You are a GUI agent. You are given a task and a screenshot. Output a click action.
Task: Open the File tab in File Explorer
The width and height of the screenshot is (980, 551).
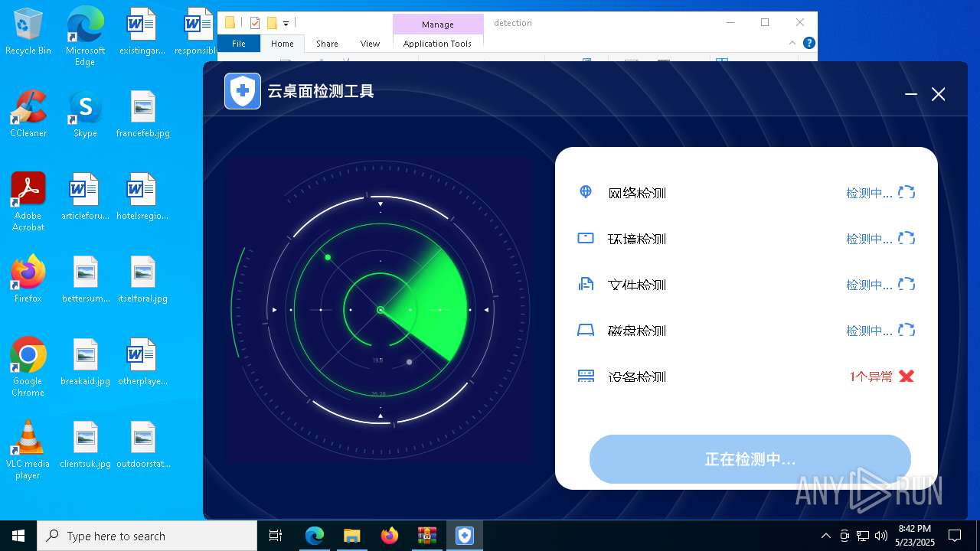point(239,44)
